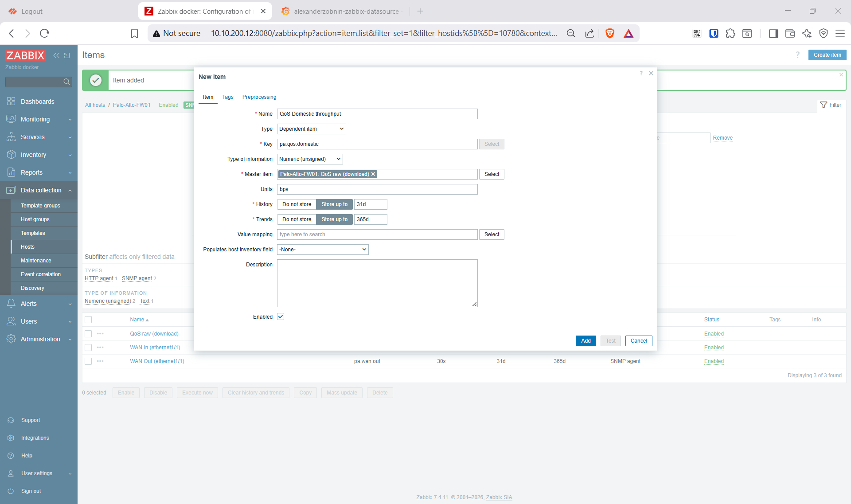Image resolution: width=851 pixels, height=504 pixels.
Task: Open the browser extensions puzzle icon
Action: [730, 33]
